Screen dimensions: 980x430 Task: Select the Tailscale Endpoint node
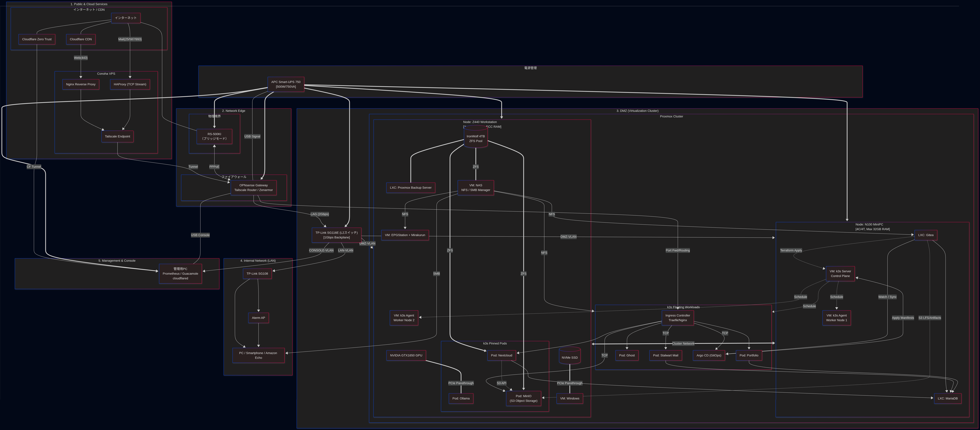tap(118, 137)
